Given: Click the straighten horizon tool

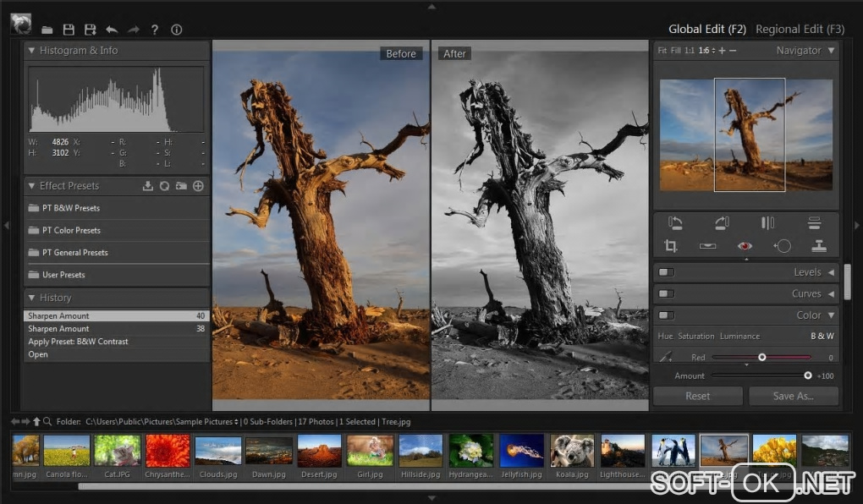Looking at the screenshot, I should (708, 246).
